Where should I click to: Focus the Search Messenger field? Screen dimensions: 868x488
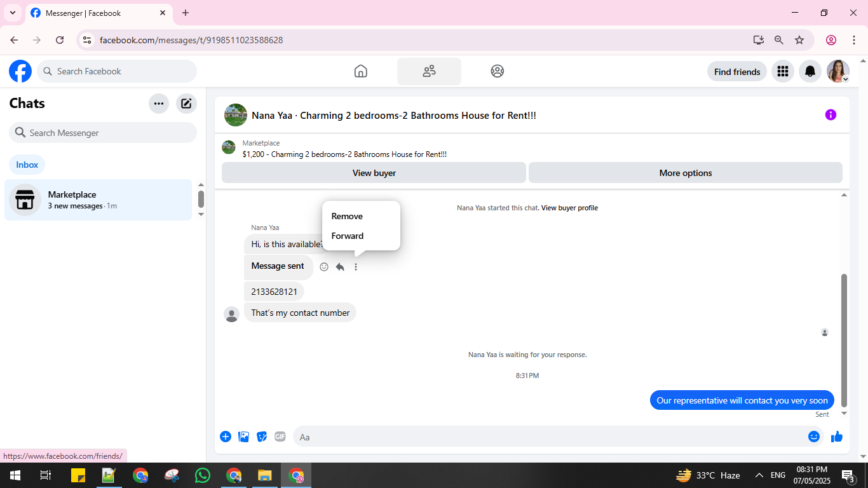click(x=103, y=133)
